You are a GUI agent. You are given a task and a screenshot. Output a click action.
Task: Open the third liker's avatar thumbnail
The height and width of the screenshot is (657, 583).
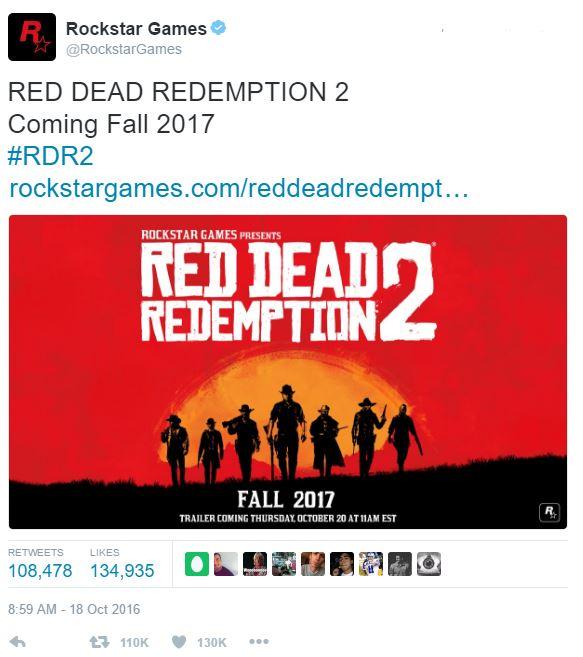tap(254, 564)
